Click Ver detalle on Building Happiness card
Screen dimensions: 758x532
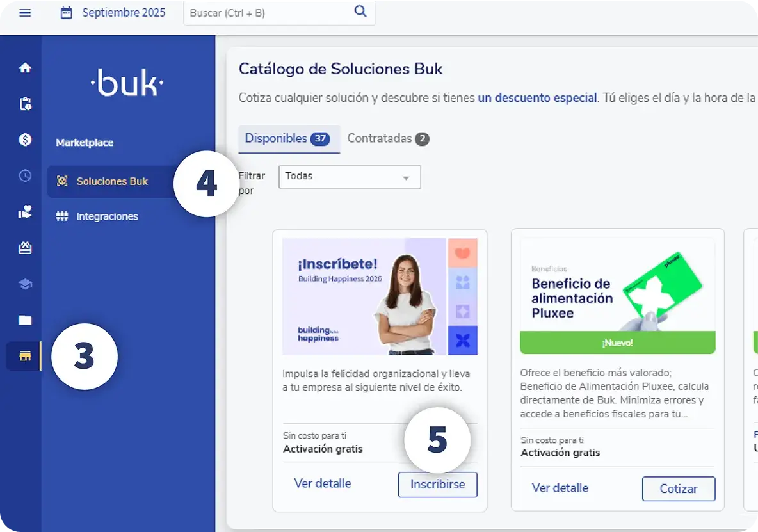coord(323,483)
